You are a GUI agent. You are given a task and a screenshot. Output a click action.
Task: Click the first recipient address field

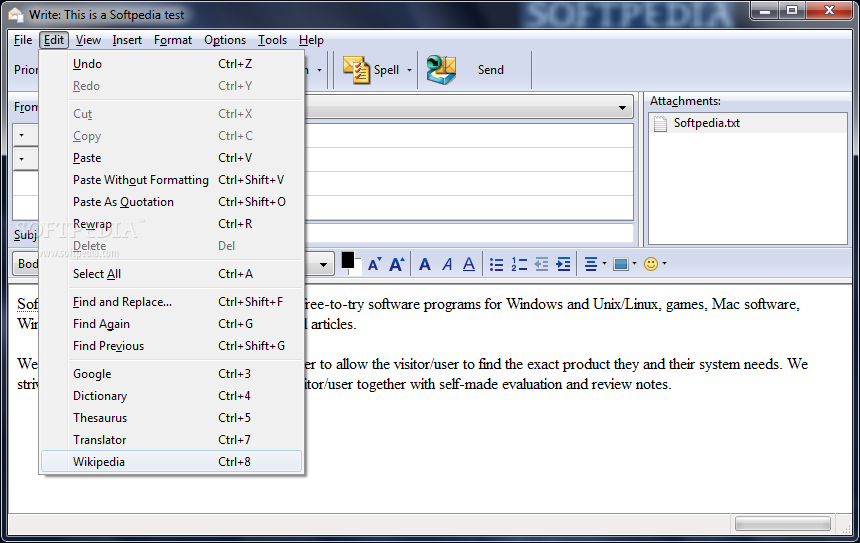click(x=469, y=135)
